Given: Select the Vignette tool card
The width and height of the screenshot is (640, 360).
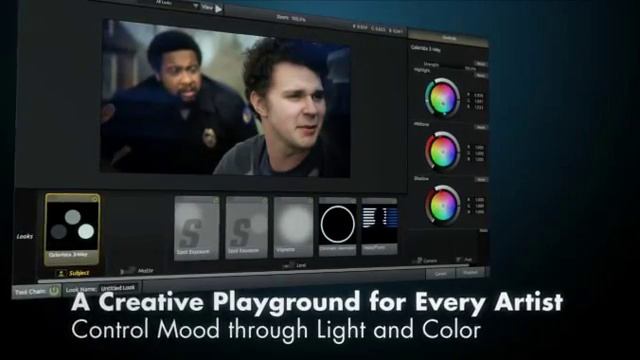Looking at the screenshot, I should click(293, 227).
